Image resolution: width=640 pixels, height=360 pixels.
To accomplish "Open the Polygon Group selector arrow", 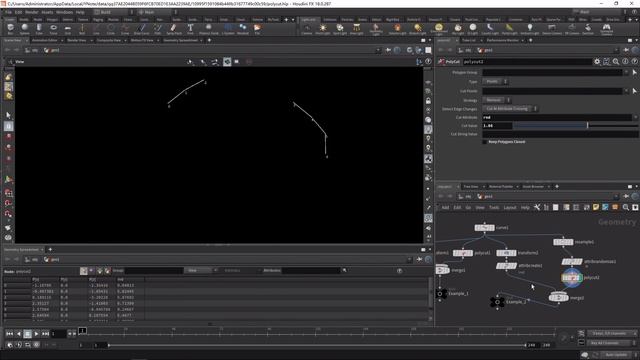I will tap(634, 72).
